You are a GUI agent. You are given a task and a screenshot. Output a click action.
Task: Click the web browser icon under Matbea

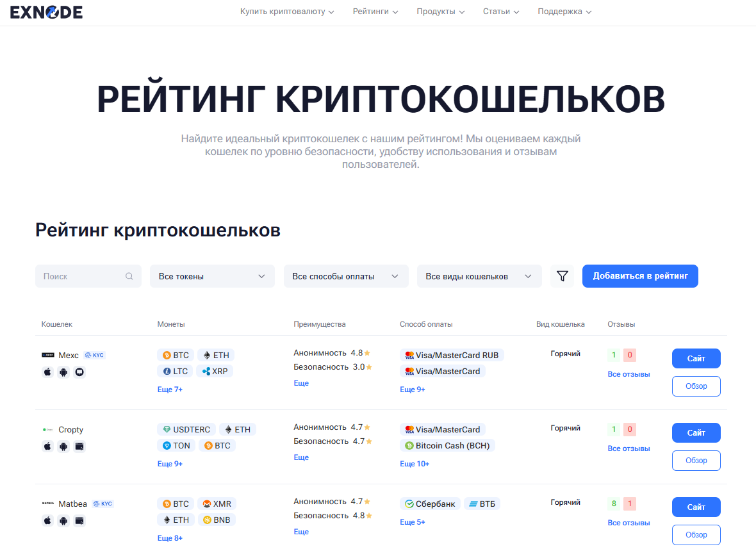(79, 520)
